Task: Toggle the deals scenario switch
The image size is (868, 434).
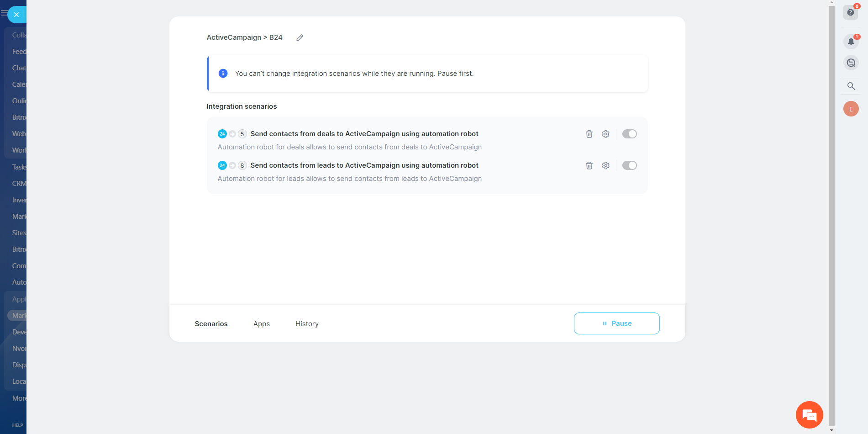Action: point(629,134)
